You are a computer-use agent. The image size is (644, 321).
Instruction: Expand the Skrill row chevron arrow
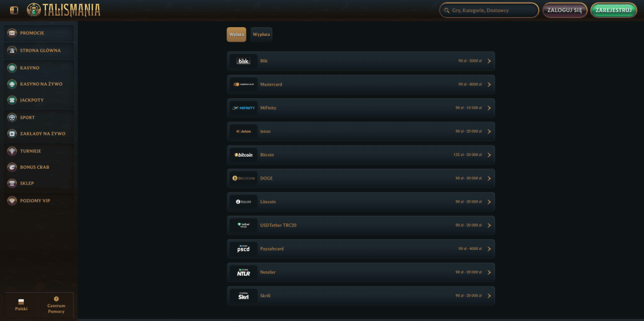(x=489, y=296)
